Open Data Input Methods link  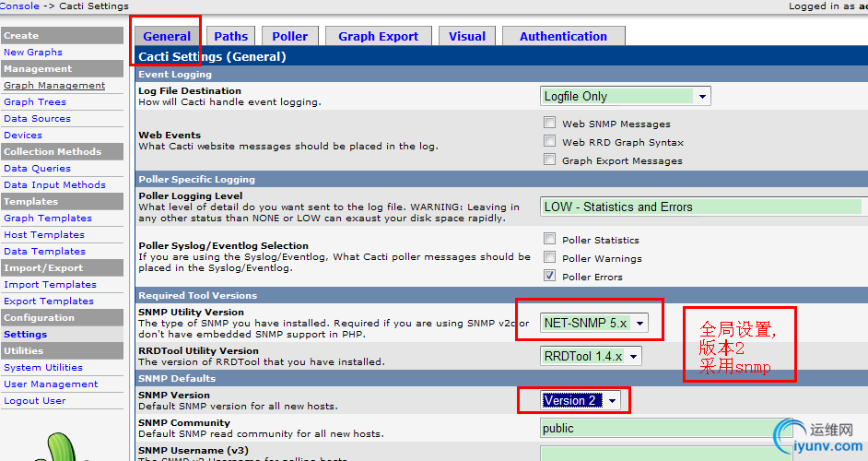coord(54,185)
